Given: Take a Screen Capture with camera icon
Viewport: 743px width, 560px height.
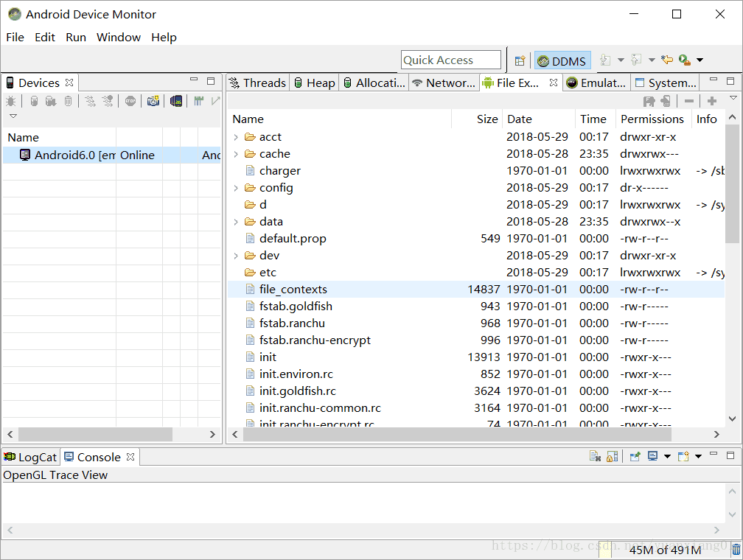Looking at the screenshot, I should pos(153,101).
